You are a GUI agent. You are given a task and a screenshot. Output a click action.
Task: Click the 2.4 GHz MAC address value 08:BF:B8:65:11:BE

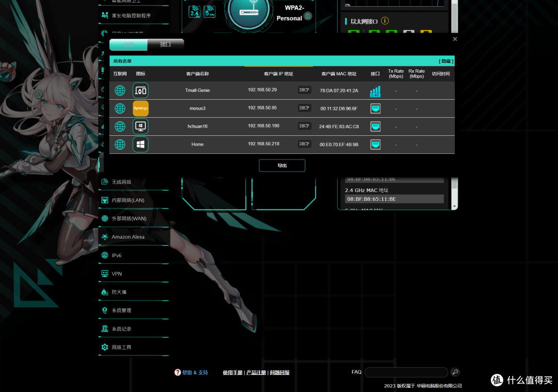point(394,199)
